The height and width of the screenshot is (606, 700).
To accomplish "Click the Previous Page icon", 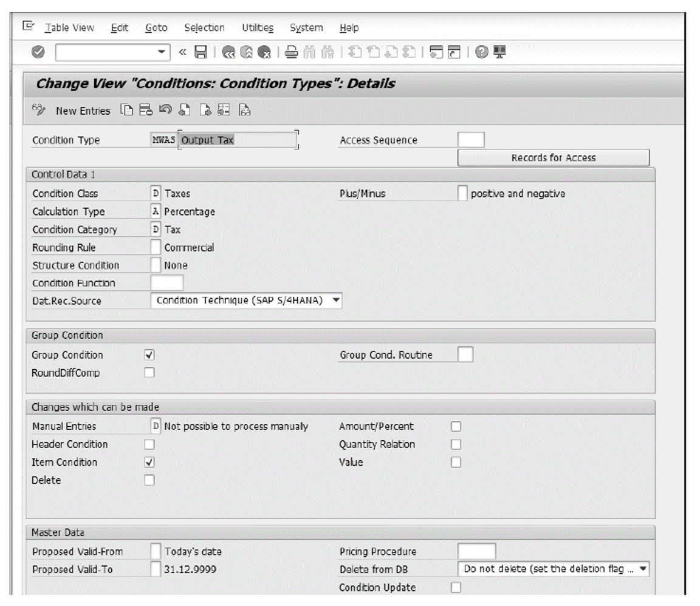I will point(373,52).
